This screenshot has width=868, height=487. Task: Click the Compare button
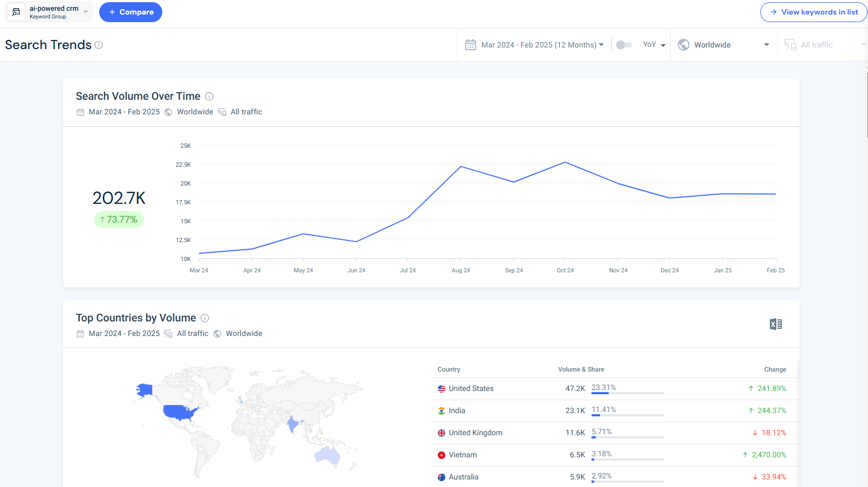[x=130, y=11]
